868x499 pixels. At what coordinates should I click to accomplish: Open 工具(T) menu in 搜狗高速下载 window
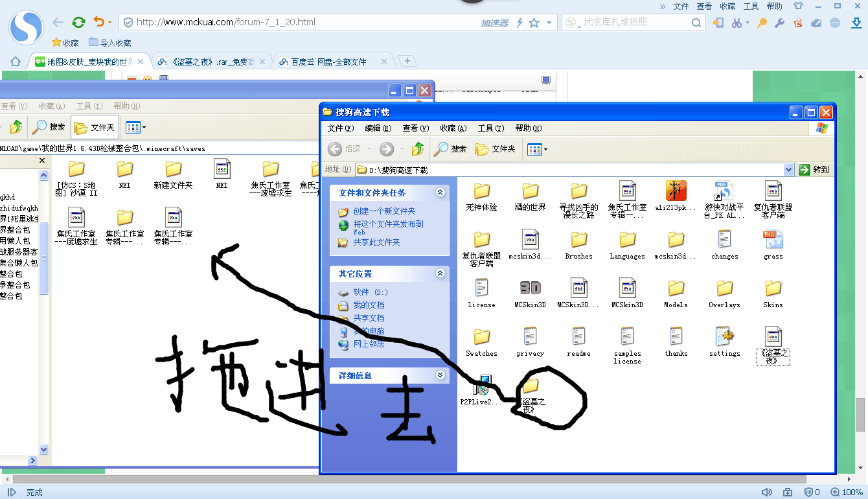pos(490,128)
